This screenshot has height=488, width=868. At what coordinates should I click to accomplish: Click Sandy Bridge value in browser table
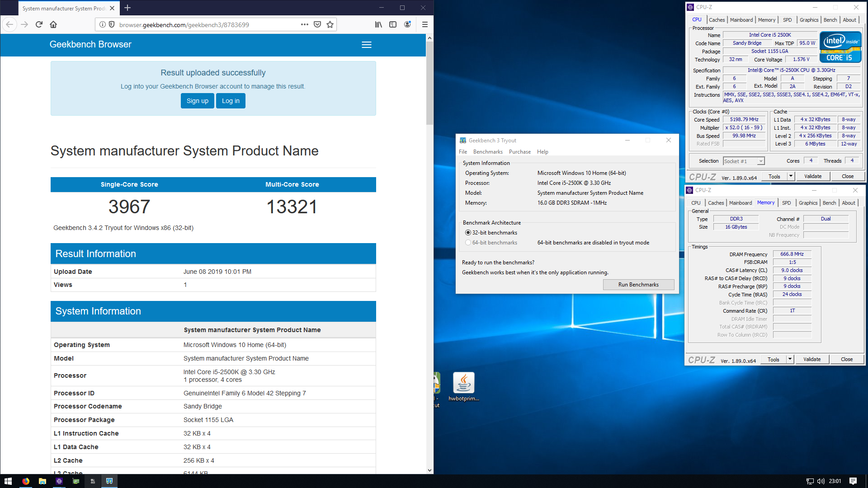pyautogui.click(x=203, y=406)
